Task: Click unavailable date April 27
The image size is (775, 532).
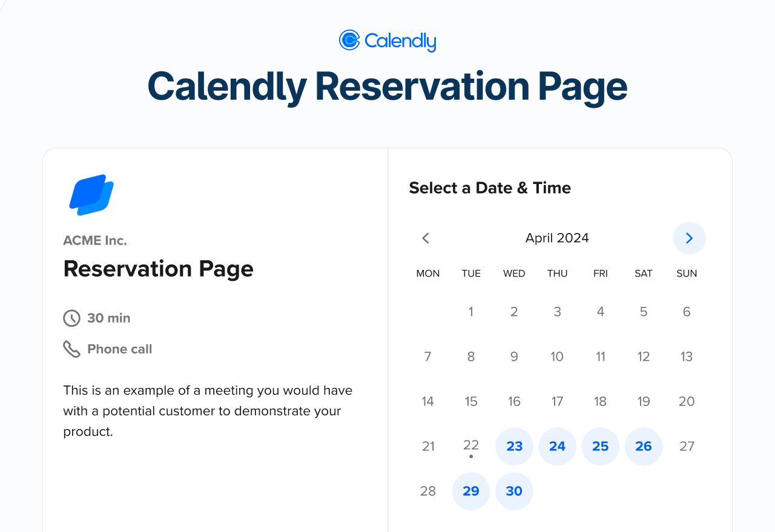Action: click(687, 447)
